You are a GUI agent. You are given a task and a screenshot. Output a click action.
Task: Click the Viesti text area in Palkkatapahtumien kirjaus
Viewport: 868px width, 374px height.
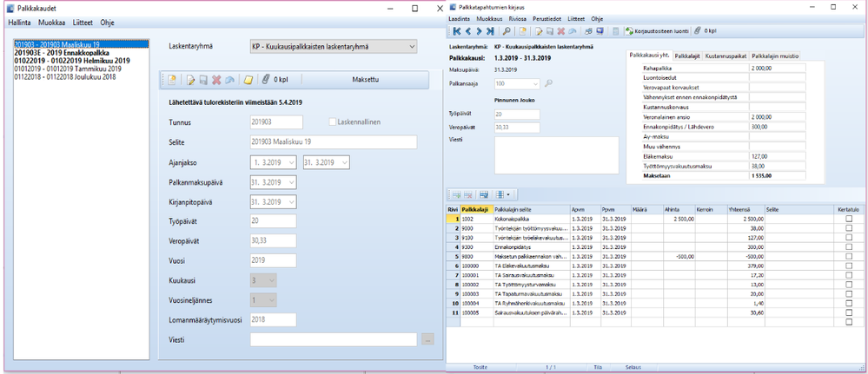coord(556,155)
